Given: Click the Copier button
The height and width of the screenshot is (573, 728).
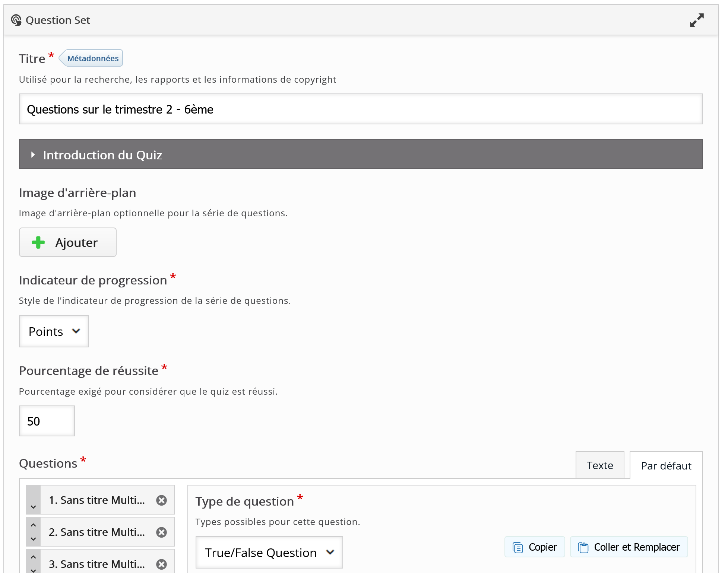Looking at the screenshot, I should pyautogui.click(x=535, y=547).
